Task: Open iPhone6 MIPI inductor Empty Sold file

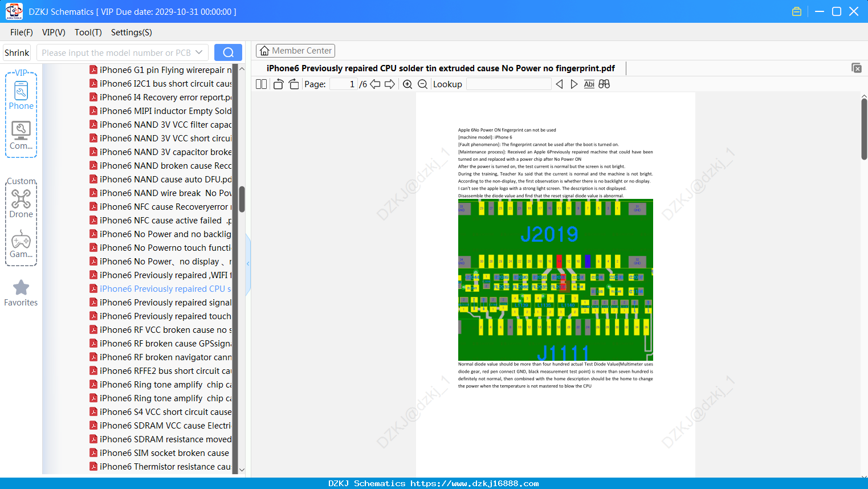Action: pos(165,111)
